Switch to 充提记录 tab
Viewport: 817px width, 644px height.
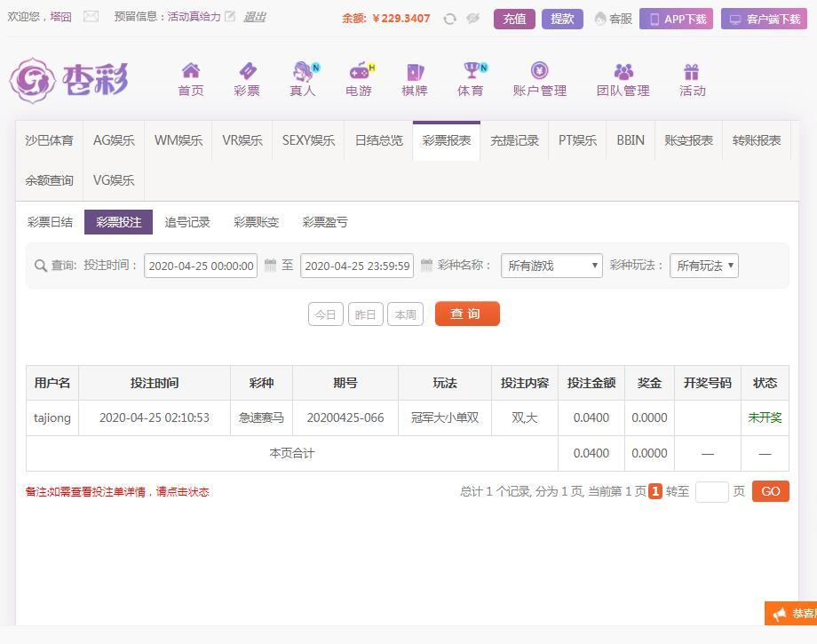pyautogui.click(x=515, y=140)
